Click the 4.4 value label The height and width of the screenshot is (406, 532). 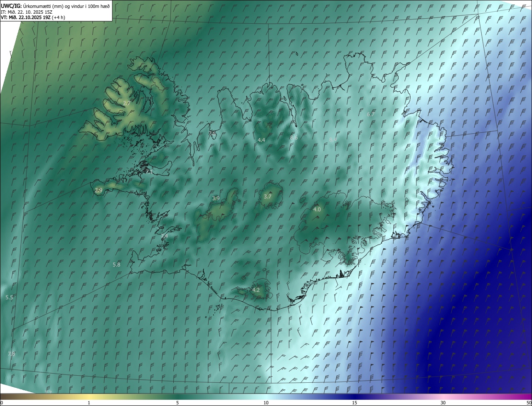261,140
